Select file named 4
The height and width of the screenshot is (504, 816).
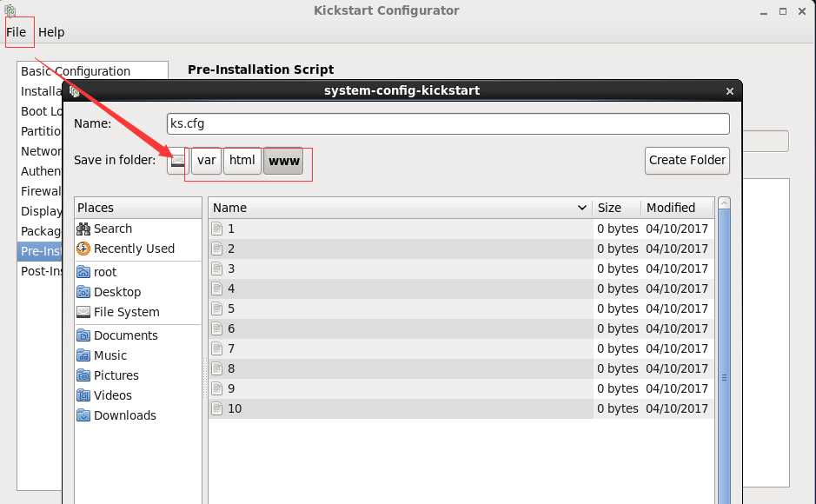(x=461, y=288)
